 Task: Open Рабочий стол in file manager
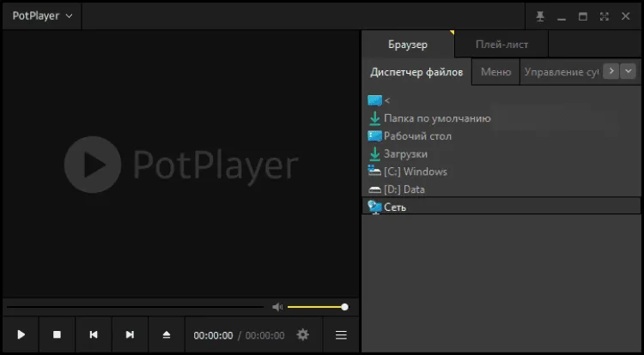tap(501, 136)
